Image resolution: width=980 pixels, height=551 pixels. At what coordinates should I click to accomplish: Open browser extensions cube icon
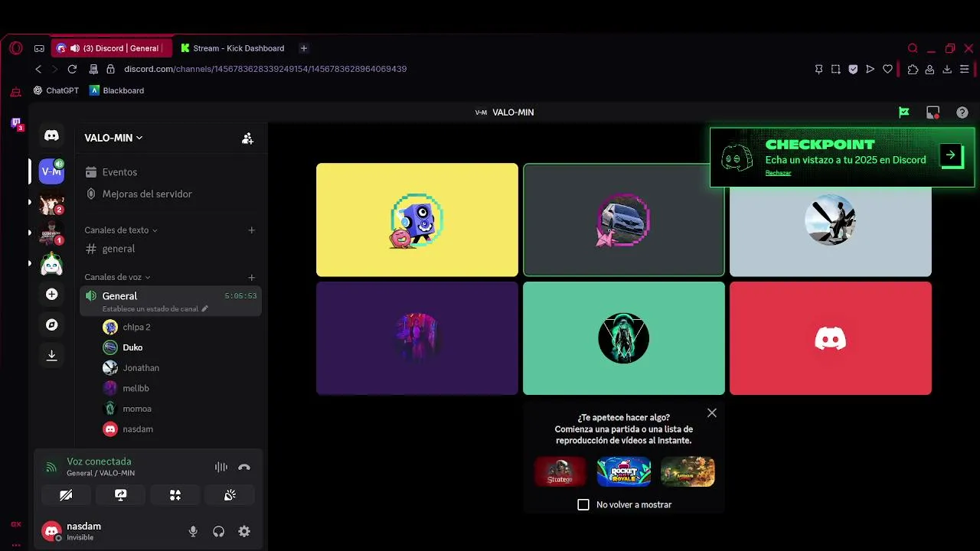913,69
